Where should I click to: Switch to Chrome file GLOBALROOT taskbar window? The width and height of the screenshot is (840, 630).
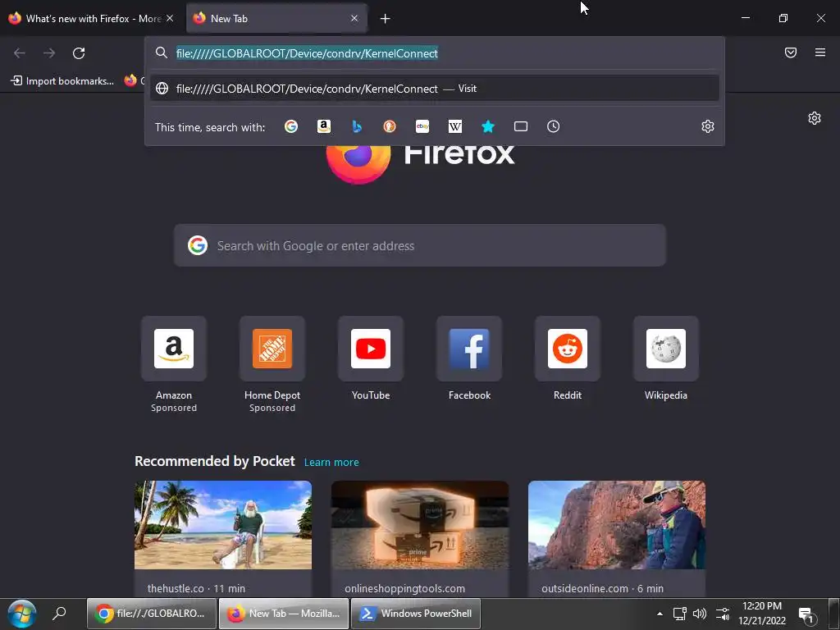152,614
